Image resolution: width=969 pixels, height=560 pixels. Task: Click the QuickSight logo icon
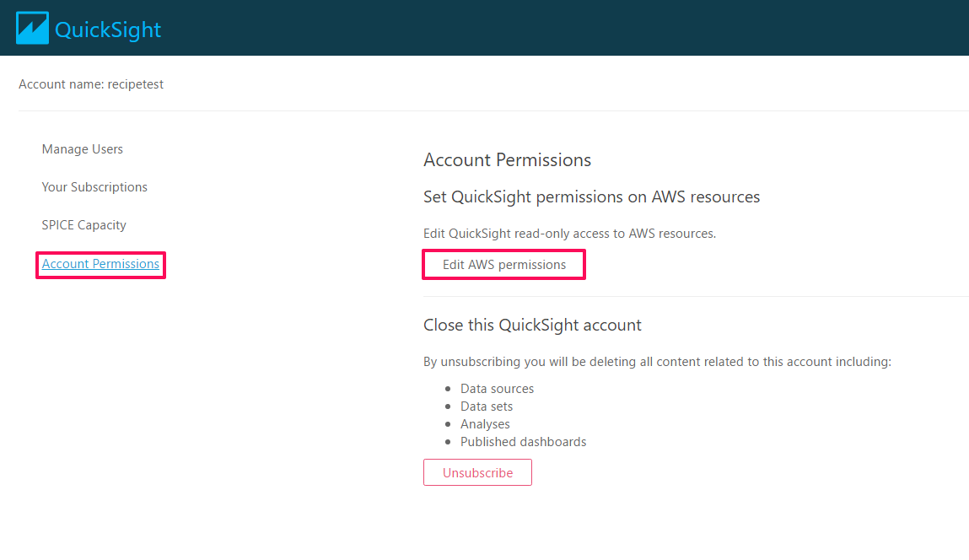[32, 28]
